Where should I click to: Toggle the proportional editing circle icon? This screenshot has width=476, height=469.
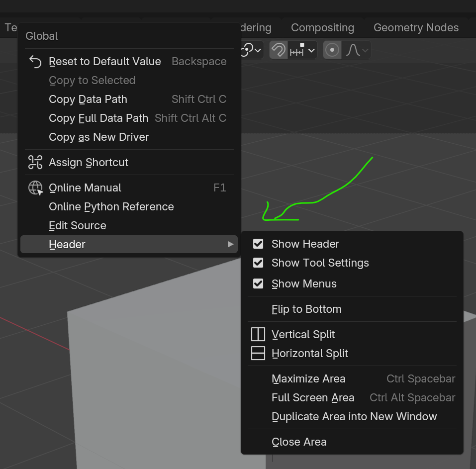[x=332, y=50]
